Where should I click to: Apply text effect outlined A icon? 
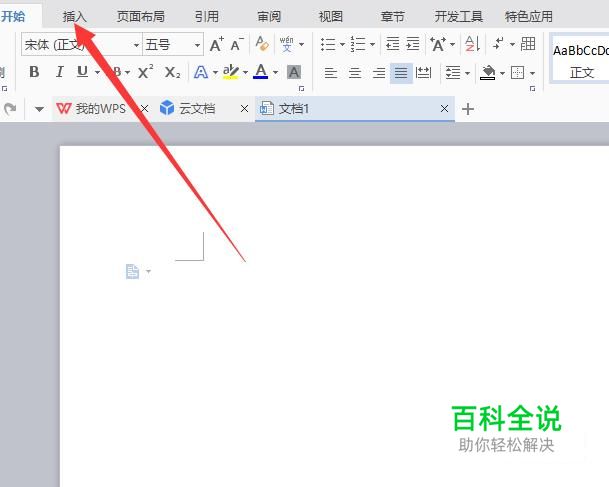pyautogui.click(x=201, y=72)
